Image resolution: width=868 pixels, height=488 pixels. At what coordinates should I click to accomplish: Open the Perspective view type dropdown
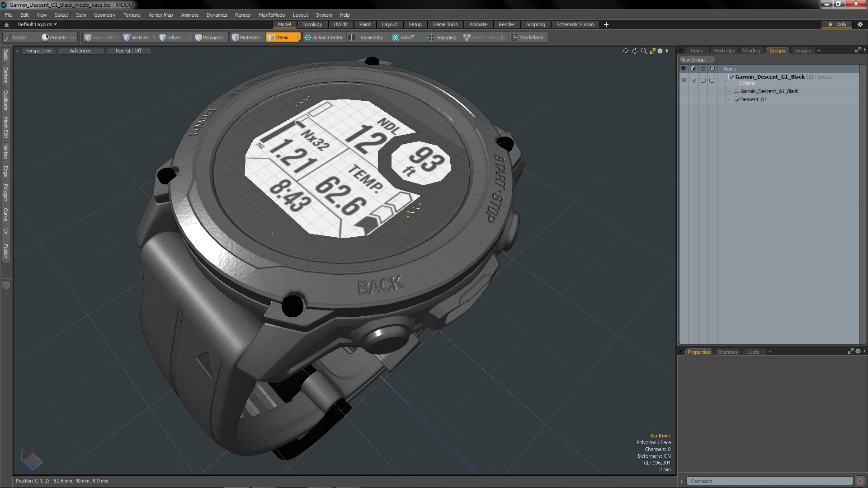tap(38, 51)
